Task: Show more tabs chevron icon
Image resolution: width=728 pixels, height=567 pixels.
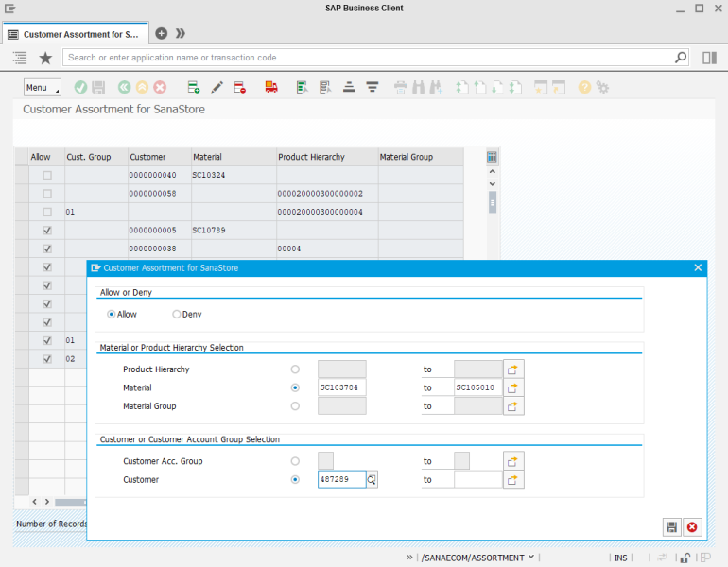Action: tap(181, 33)
